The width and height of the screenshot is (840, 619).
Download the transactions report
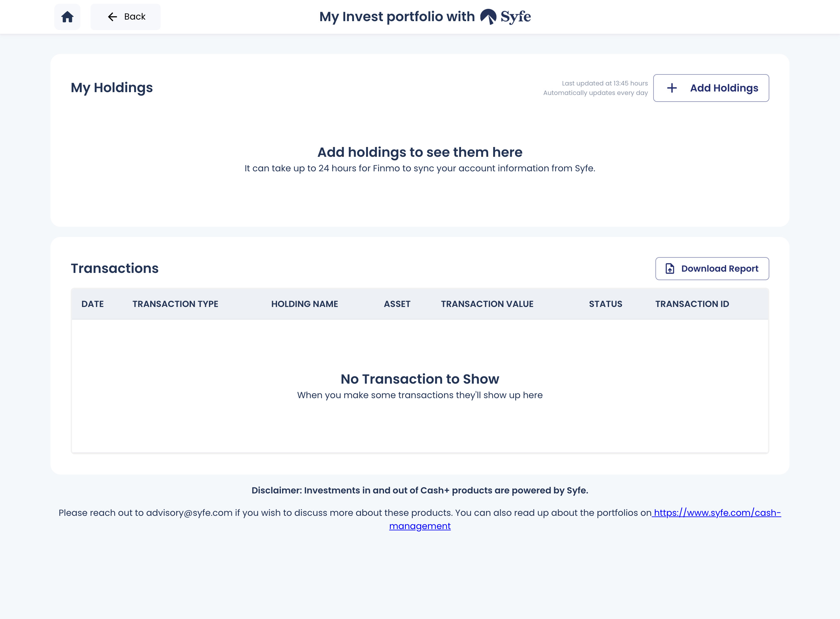[x=712, y=269]
